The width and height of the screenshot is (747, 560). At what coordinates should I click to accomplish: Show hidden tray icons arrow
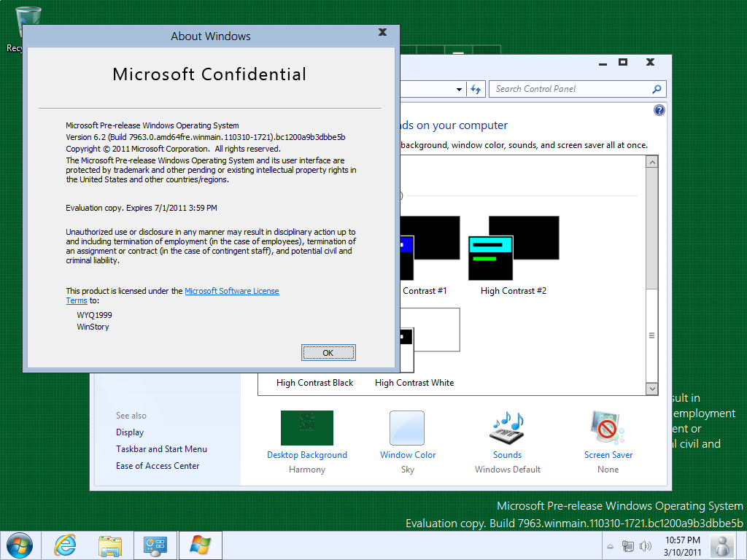tap(610, 546)
